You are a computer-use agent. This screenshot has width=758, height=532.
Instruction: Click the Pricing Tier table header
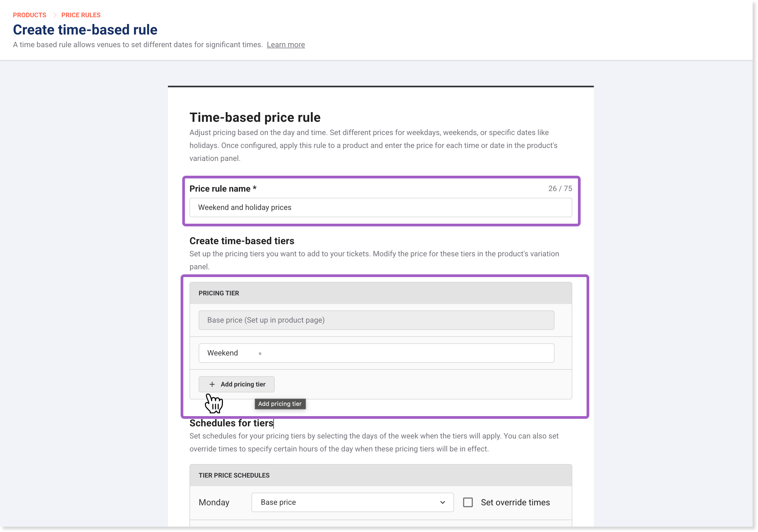pos(381,293)
